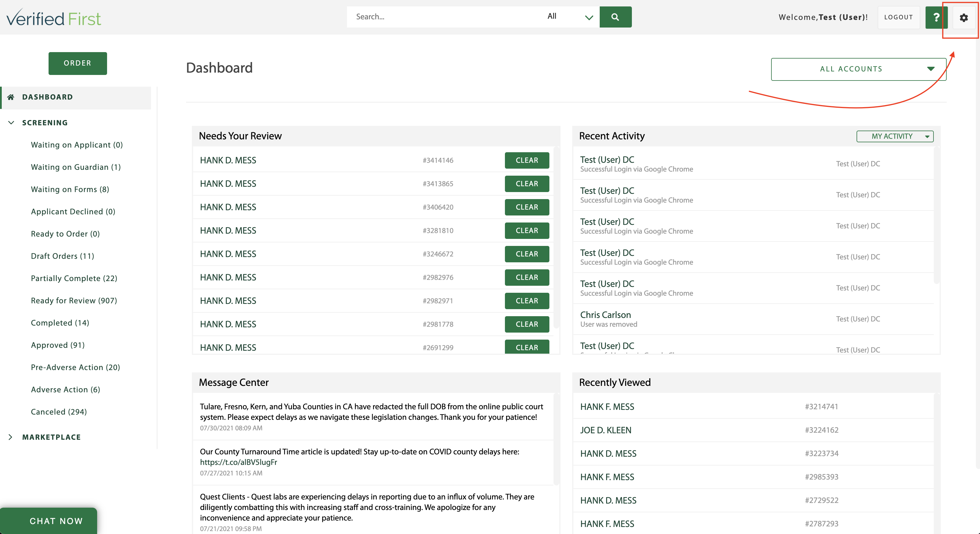Click the Logout button
980x534 pixels.
(x=899, y=18)
